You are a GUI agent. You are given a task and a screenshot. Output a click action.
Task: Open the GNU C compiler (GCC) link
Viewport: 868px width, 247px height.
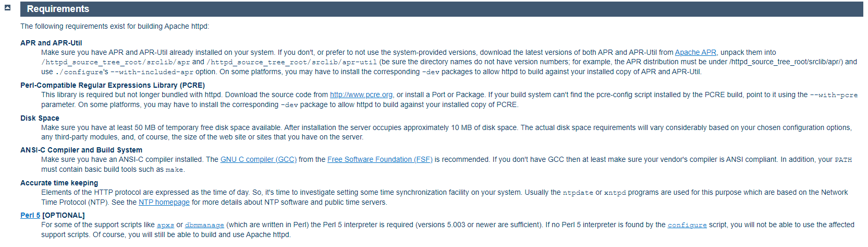point(258,159)
